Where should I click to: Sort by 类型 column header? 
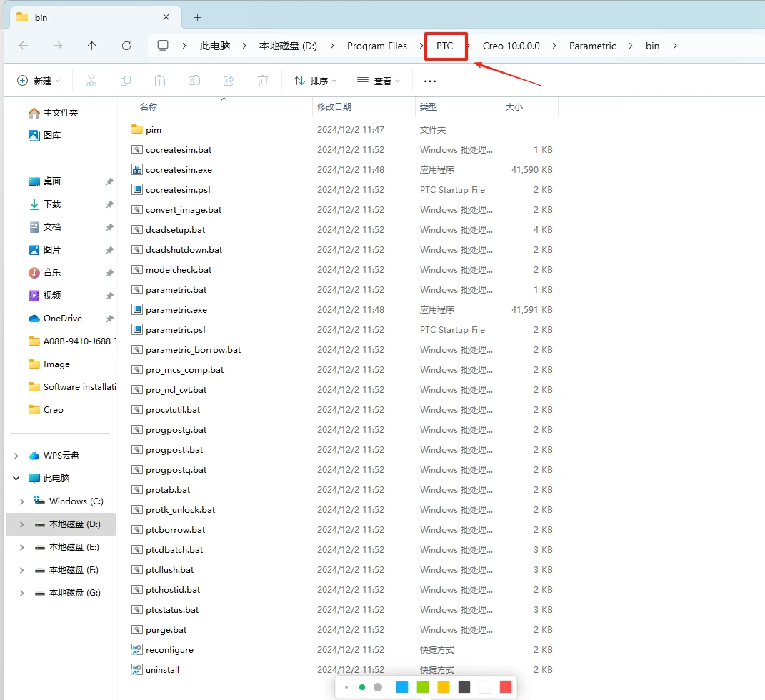[429, 107]
